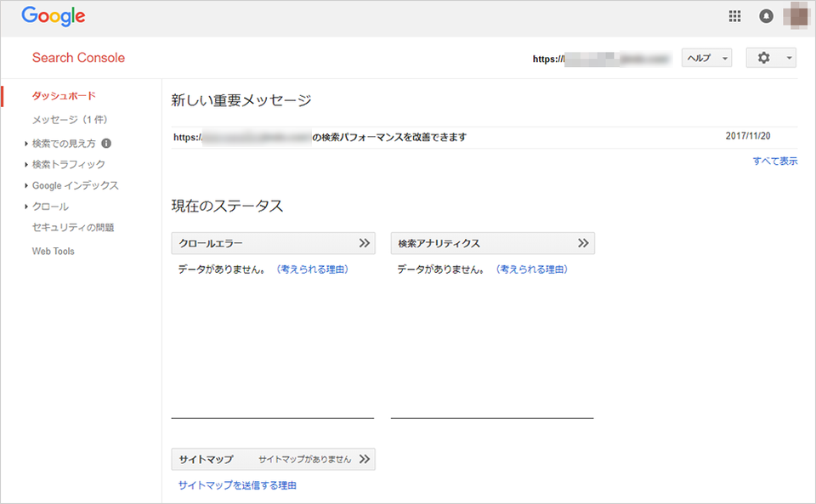Open the settings gear dropdown

coord(771,58)
